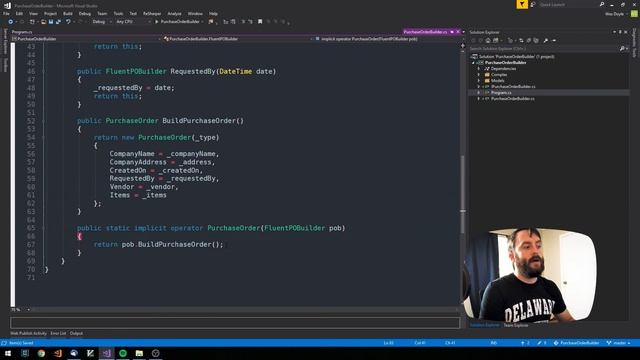Open the Error List tab

click(x=58, y=333)
